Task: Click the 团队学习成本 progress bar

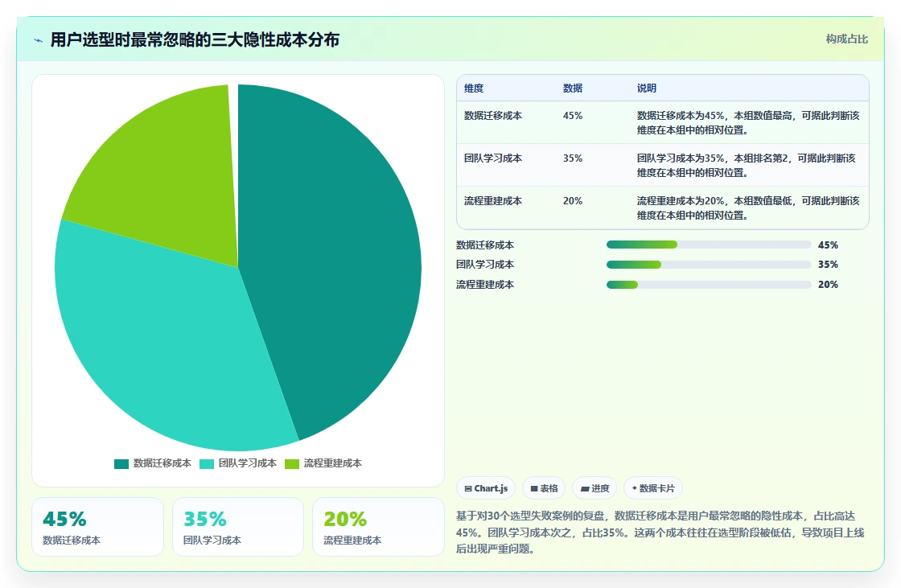Action: click(709, 265)
